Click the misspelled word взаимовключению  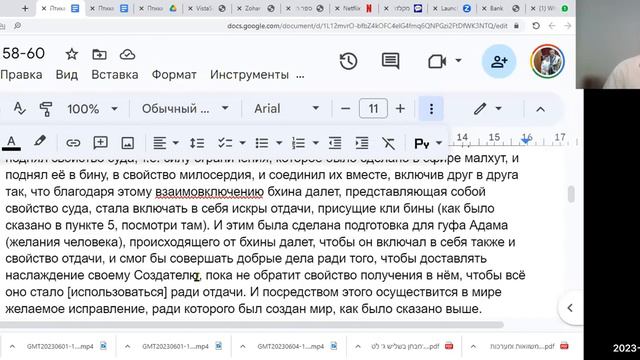pyautogui.click(x=209, y=191)
